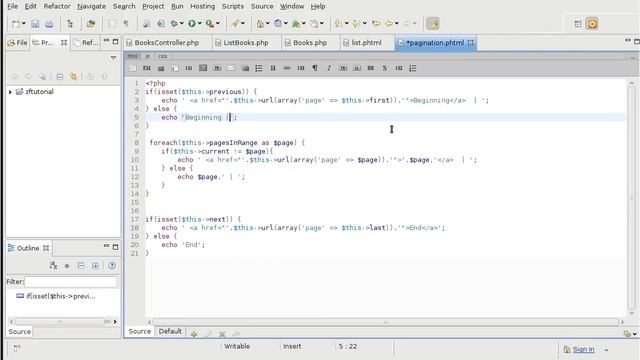Switch to ListBooks.php editor tab
The height and width of the screenshot is (360, 640).
click(x=246, y=43)
